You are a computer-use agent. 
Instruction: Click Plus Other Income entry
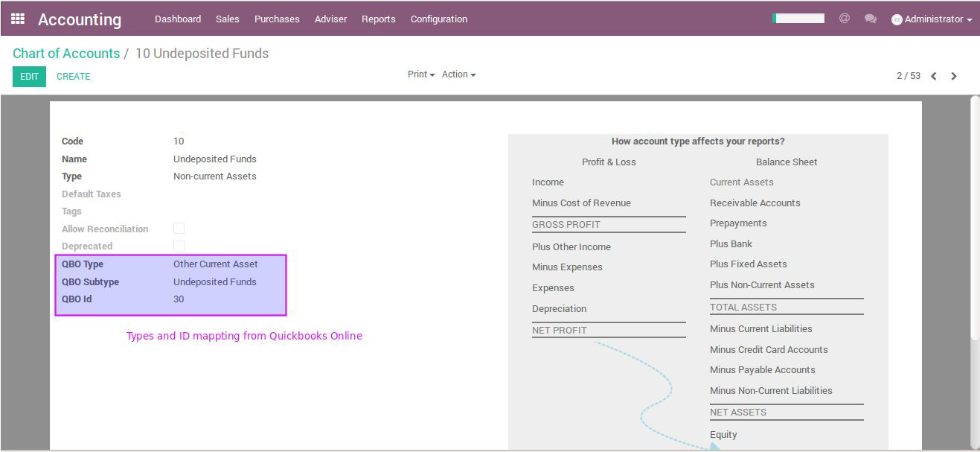tap(571, 246)
